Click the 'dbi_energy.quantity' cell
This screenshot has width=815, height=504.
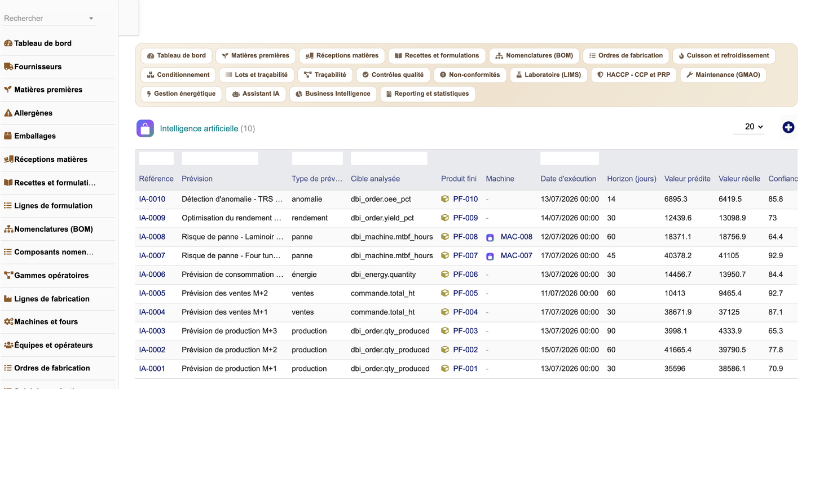pos(384,275)
